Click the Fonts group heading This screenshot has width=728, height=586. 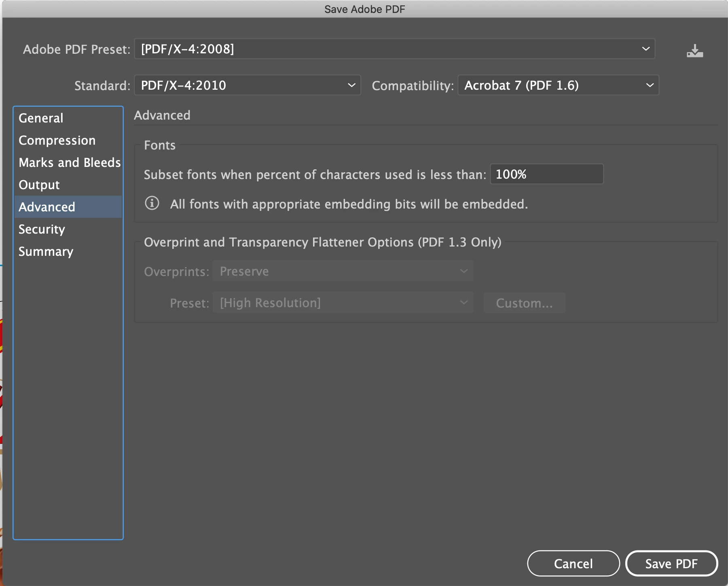160,145
